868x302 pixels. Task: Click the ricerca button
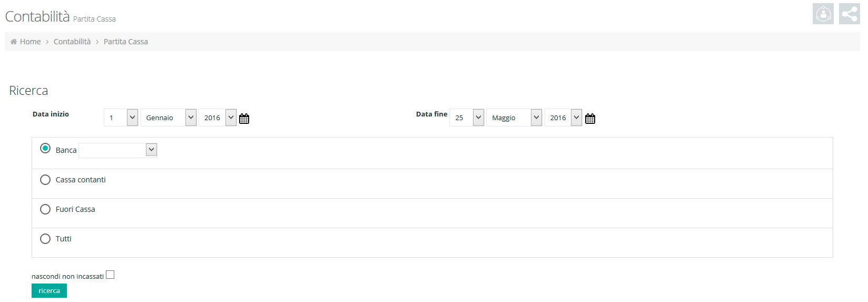(x=49, y=291)
